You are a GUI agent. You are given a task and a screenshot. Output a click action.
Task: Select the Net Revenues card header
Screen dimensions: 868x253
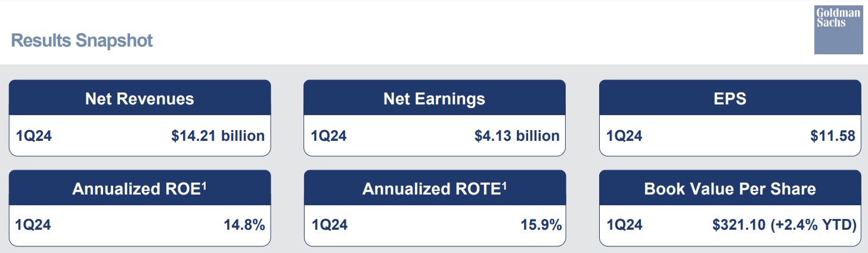pos(139,98)
